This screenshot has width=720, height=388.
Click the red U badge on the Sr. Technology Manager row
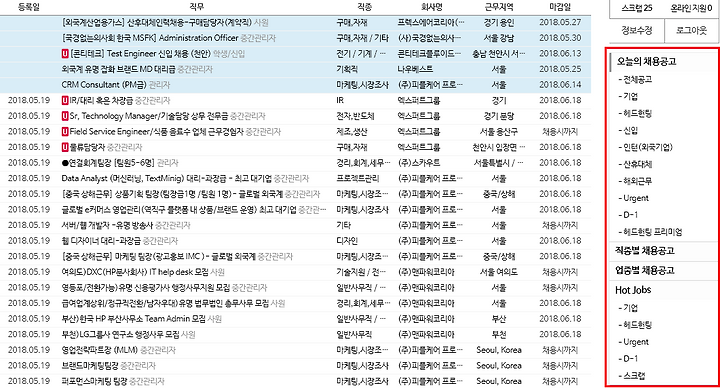click(x=65, y=116)
